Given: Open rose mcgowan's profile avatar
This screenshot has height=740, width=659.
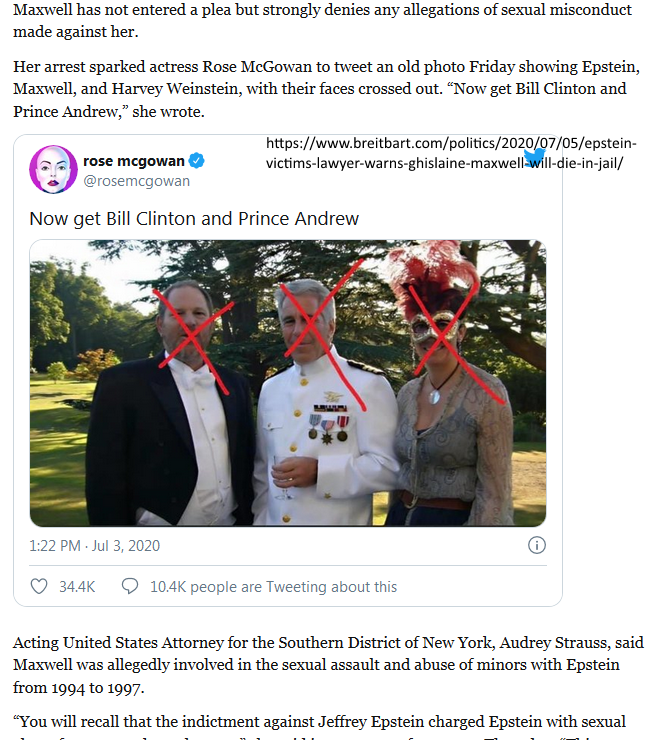Looking at the screenshot, I should (53, 169).
